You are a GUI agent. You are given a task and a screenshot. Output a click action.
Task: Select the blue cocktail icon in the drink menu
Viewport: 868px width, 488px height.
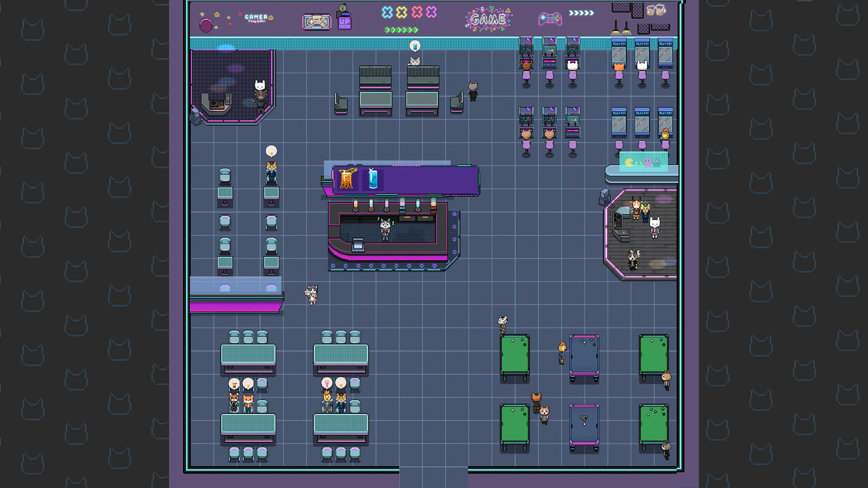pos(373,178)
